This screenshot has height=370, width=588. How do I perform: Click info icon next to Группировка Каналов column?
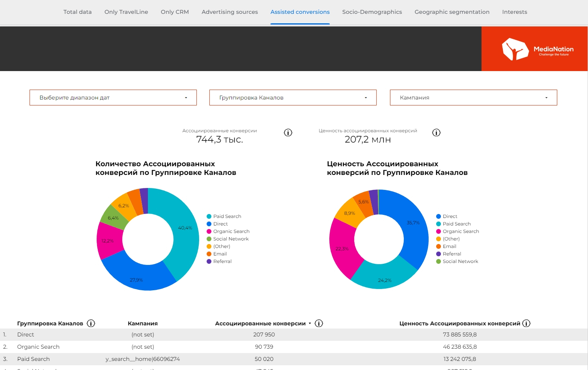point(91,323)
